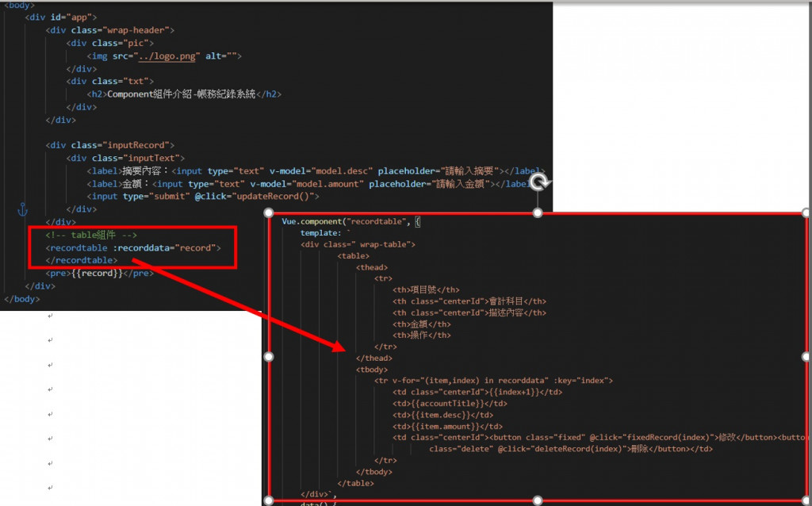
Task: Click the top-left corner sizing handle of selected image
Action: coord(268,213)
